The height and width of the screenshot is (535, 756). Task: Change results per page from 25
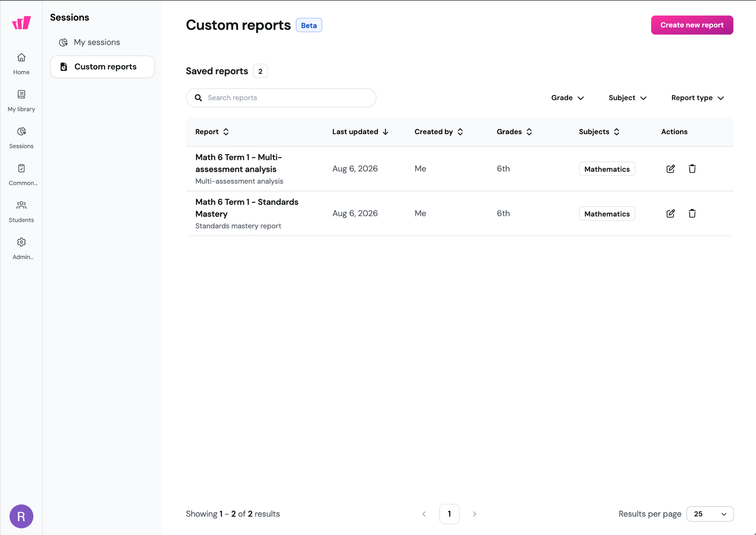click(710, 514)
